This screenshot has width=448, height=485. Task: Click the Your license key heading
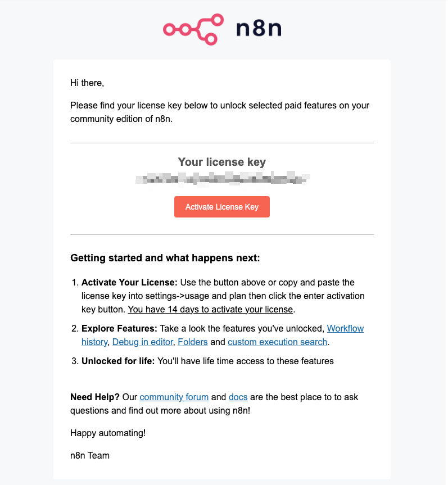point(222,162)
